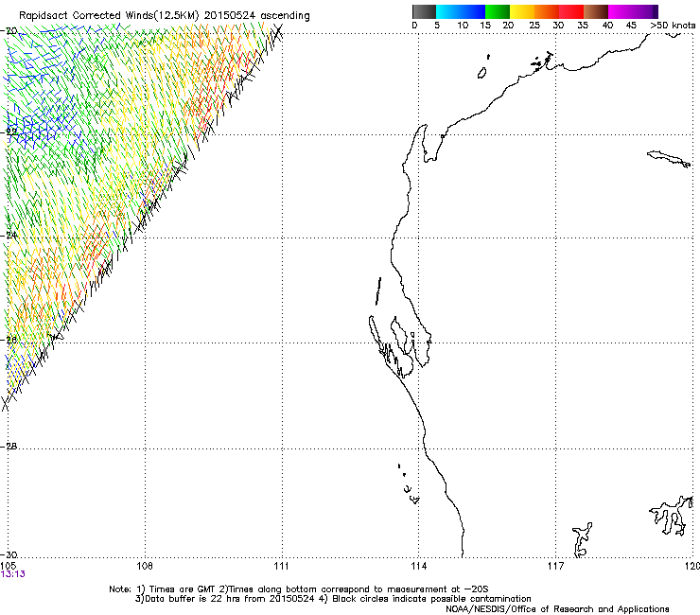The height and width of the screenshot is (615, 700).
Task: Click latitude label '-24' on left axis
Action: tap(10, 235)
